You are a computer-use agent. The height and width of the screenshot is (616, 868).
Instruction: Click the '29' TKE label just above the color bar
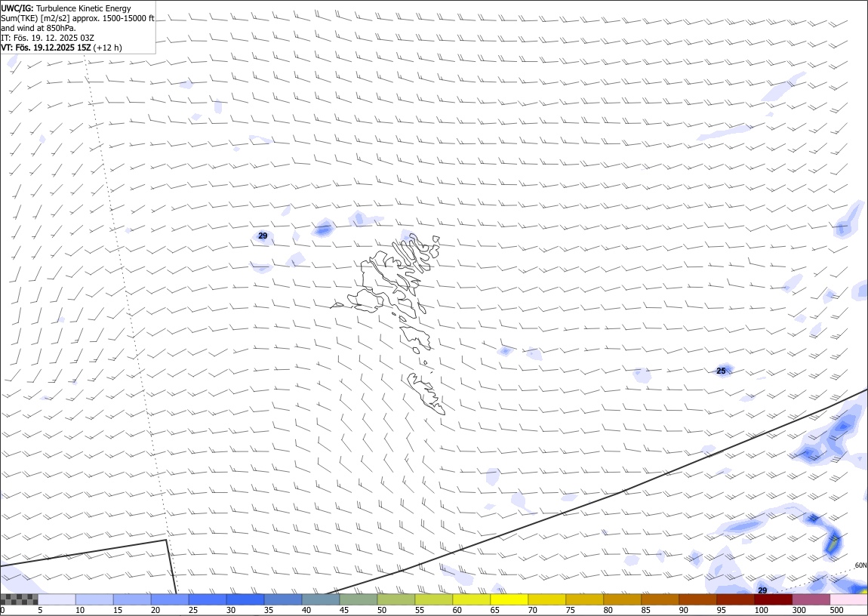pos(762,590)
